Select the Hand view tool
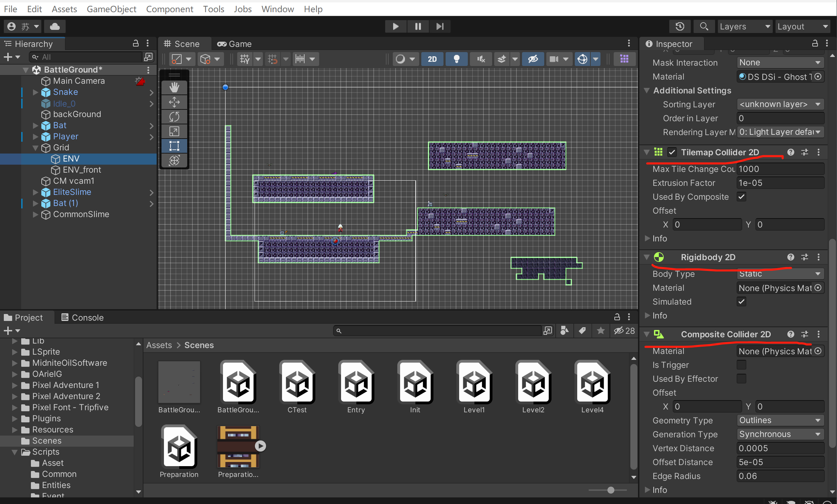The image size is (837, 504). click(174, 87)
